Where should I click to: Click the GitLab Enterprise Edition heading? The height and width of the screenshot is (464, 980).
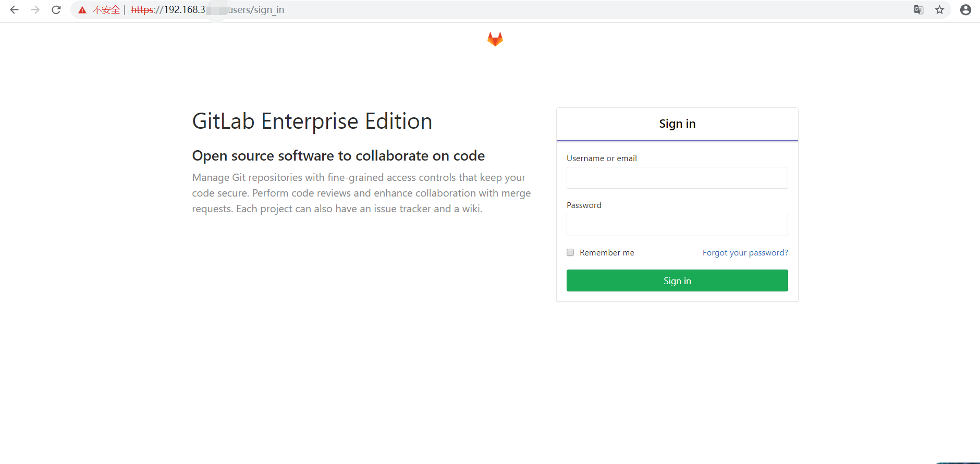pyautogui.click(x=312, y=121)
